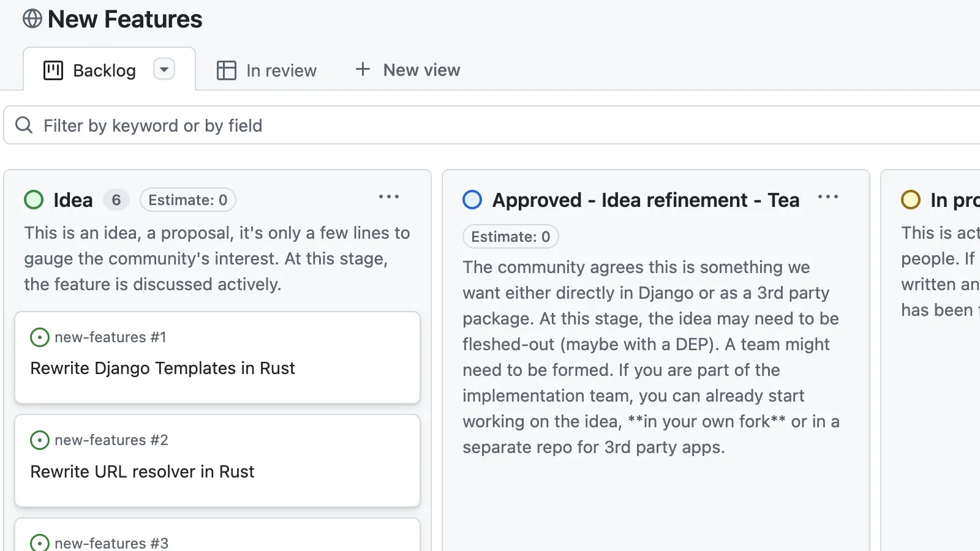Click the open issue icon for new-features #2

coord(39,440)
